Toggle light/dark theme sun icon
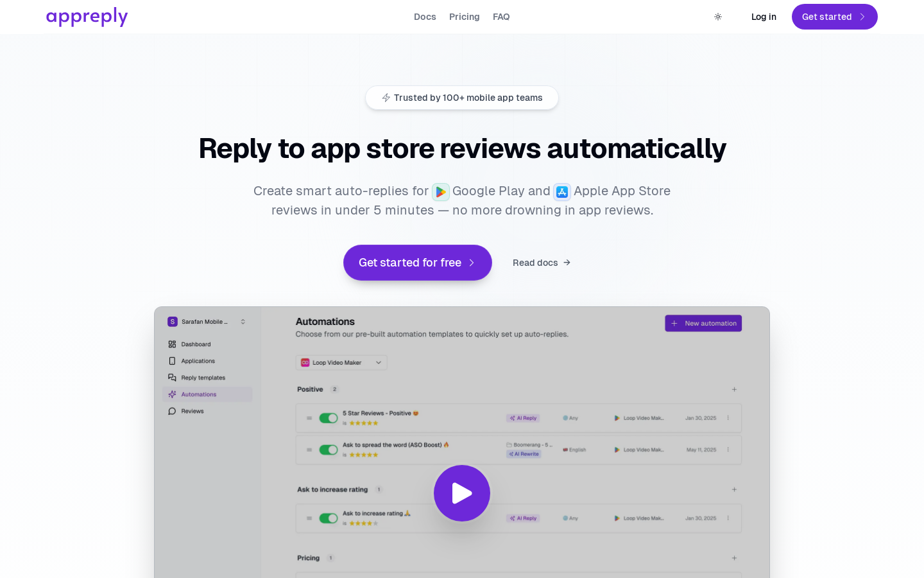The width and height of the screenshot is (924, 578). [x=718, y=17]
